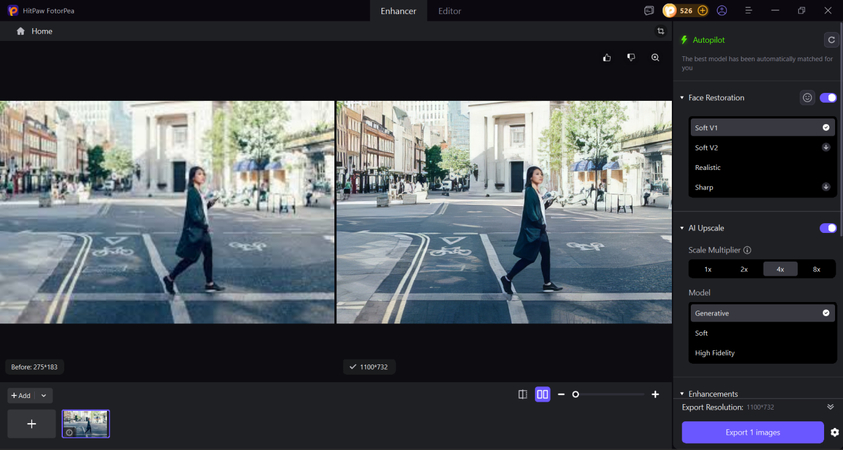Click the Before: 275*183 label

(35, 367)
